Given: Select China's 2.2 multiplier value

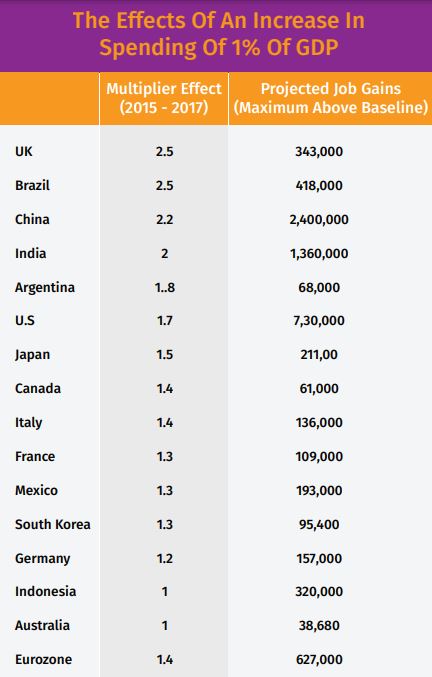Looking at the screenshot, I should [164, 219].
